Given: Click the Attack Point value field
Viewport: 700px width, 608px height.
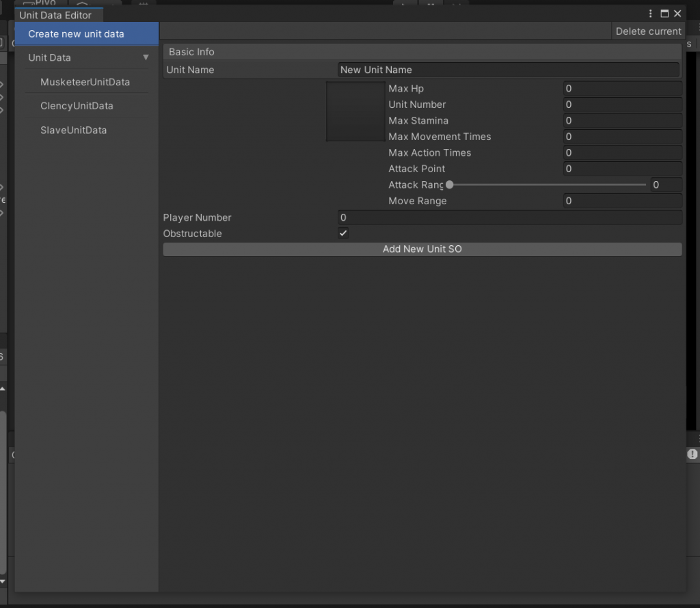Looking at the screenshot, I should click(x=622, y=169).
